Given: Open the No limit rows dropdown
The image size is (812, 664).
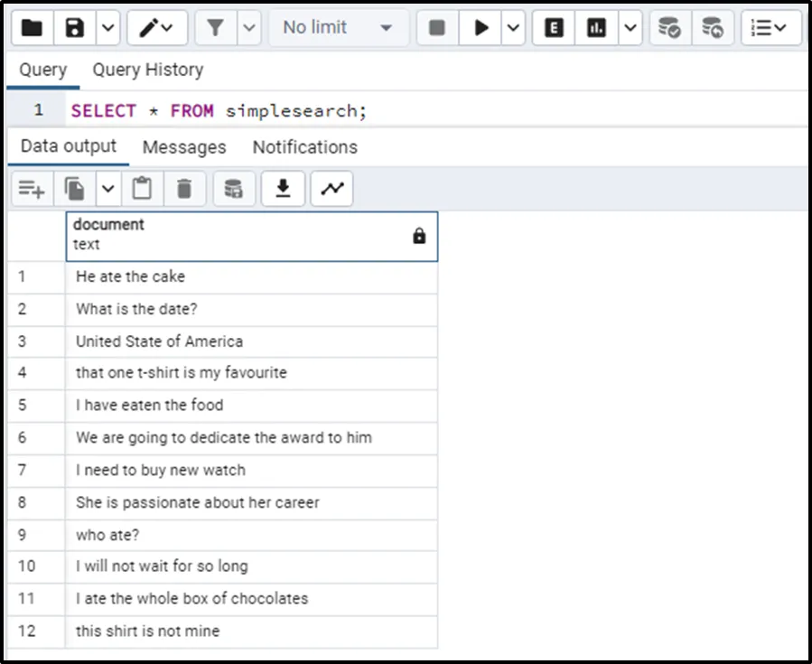Looking at the screenshot, I should click(337, 28).
